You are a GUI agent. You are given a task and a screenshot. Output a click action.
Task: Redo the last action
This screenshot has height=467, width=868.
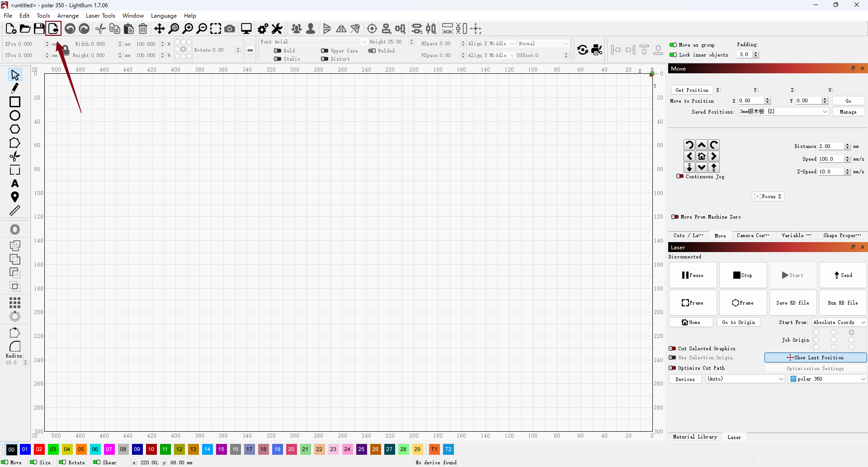(84, 29)
